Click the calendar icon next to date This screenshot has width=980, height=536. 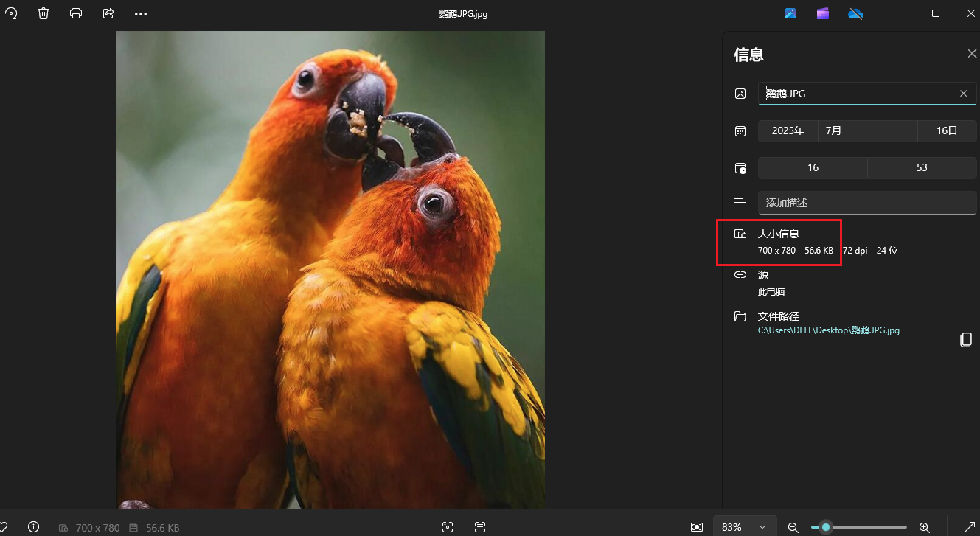click(740, 131)
